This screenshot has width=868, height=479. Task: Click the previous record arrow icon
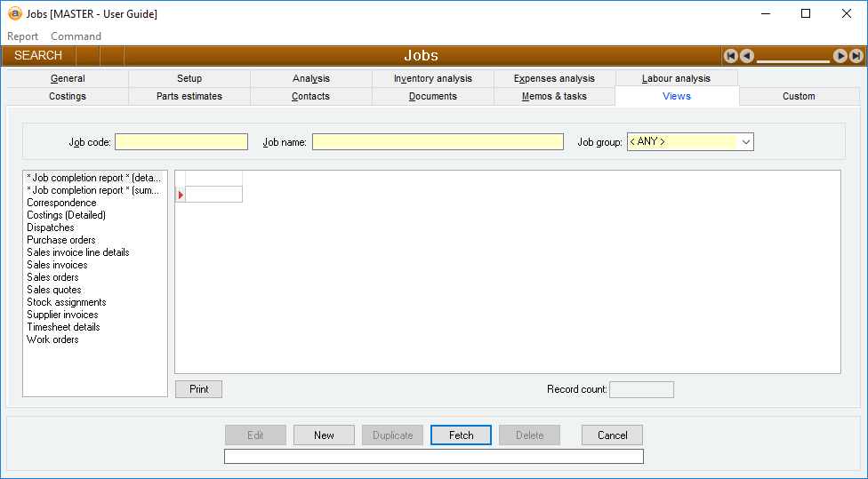point(747,56)
